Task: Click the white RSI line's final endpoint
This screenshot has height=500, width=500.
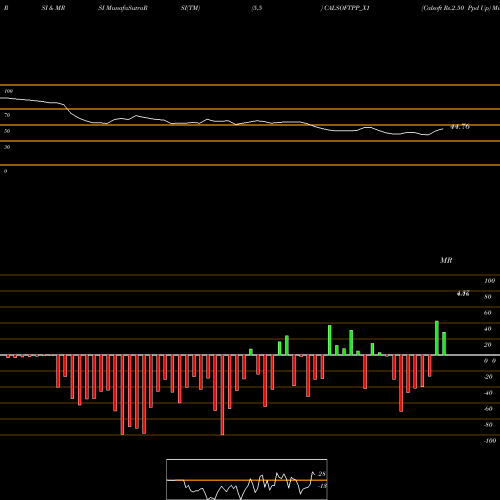Action: (443, 129)
